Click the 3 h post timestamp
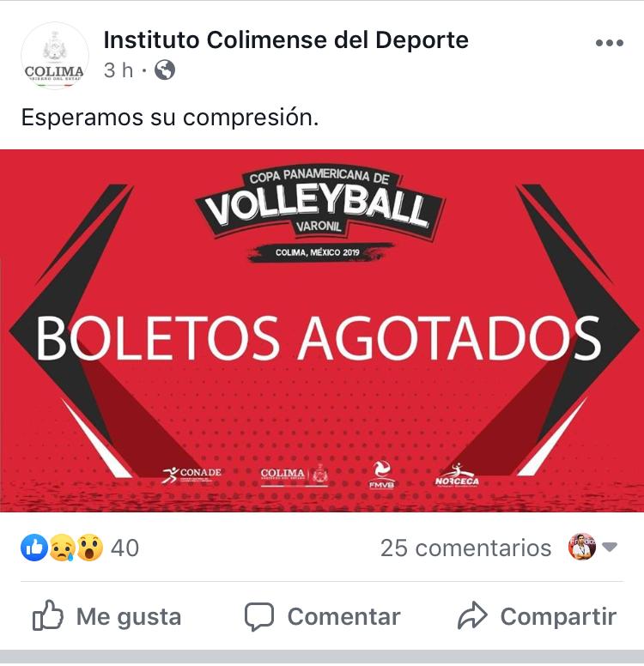Screen dimensions: 644x666 (x=118, y=70)
